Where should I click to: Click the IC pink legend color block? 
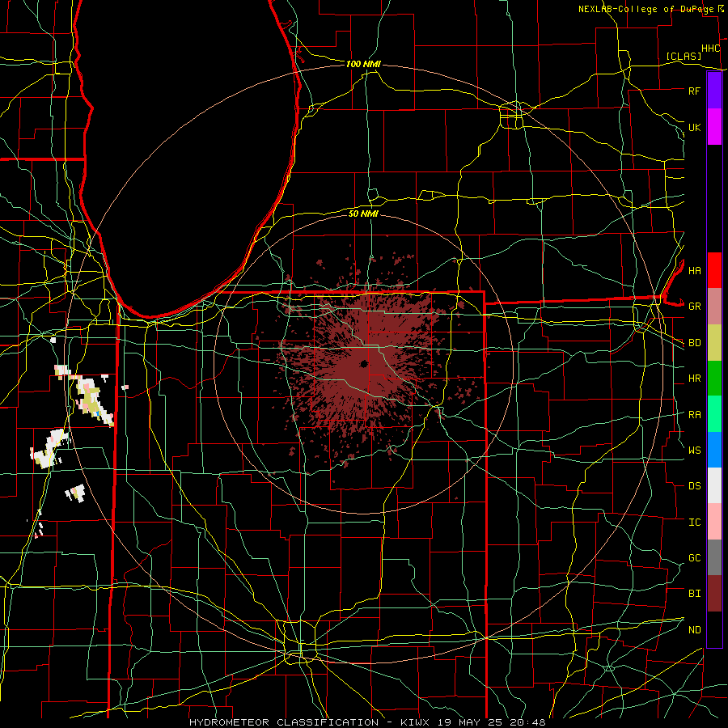tap(714, 522)
